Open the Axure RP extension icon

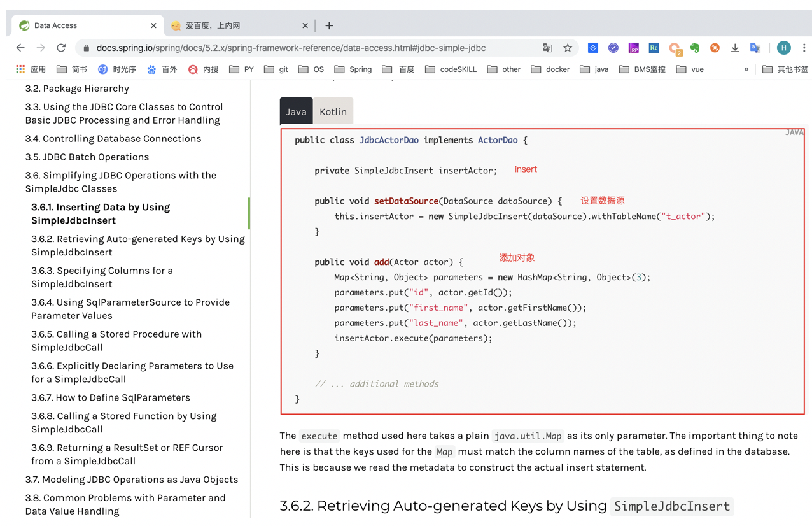pyautogui.click(x=633, y=48)
